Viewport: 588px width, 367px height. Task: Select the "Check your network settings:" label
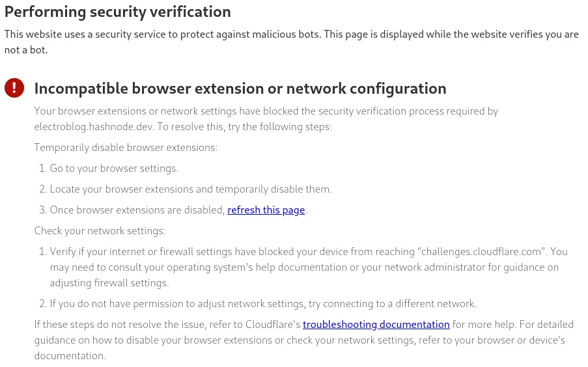point(100,231)
